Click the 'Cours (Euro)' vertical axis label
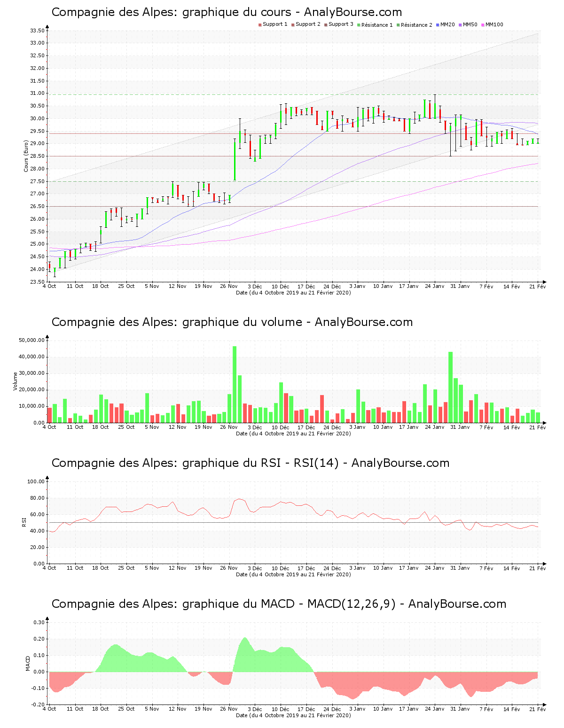Image resolution: width=564 pixels, height=728 pixels. [26, 156]
